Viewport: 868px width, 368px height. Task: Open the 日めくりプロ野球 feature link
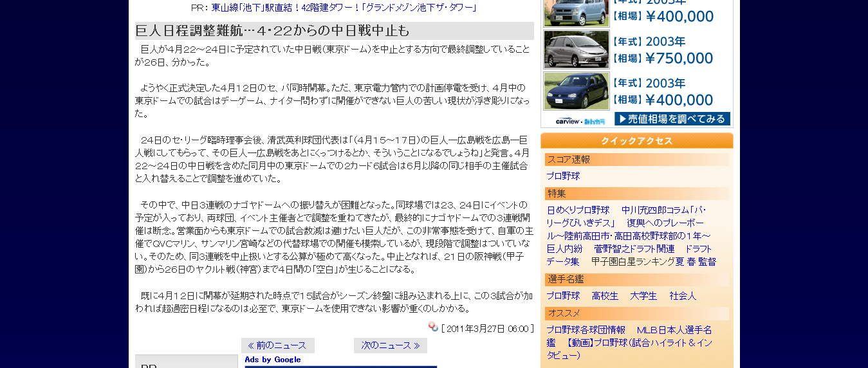coord(578,210)
